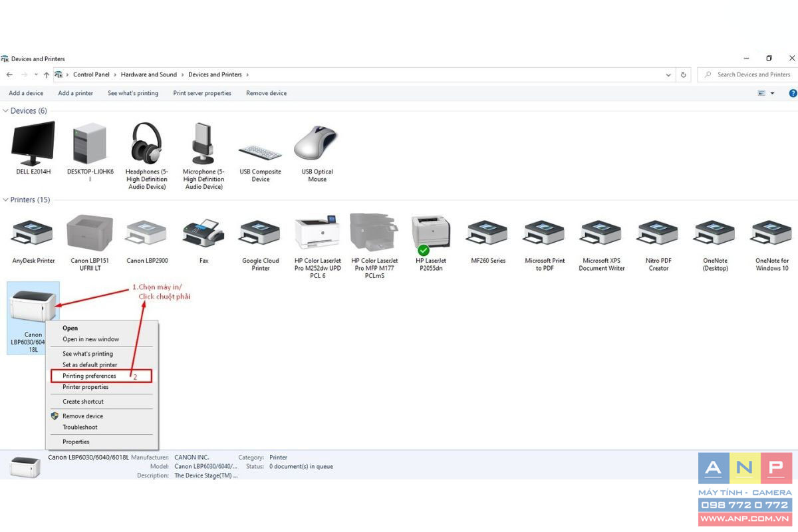The image size is (798, 532).
Task: Collapse the Devices (6) group
Action: point(5,110)
